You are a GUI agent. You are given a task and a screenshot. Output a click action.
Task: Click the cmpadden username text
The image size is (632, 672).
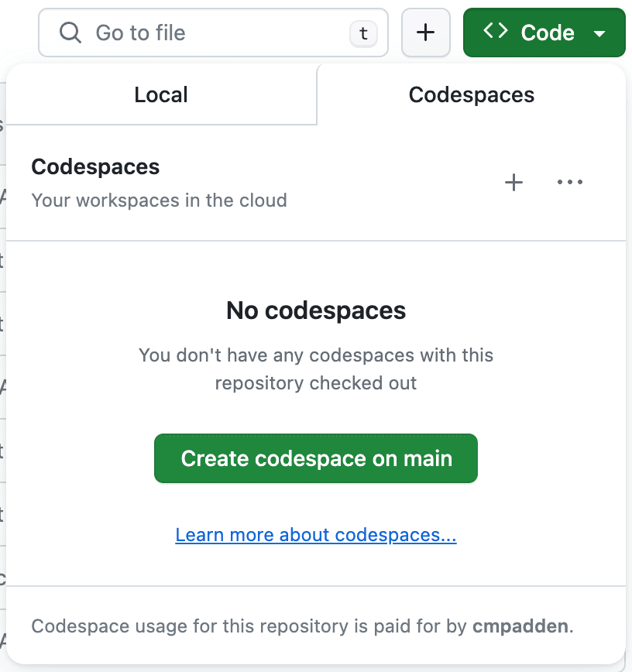[x=520, y=626]
